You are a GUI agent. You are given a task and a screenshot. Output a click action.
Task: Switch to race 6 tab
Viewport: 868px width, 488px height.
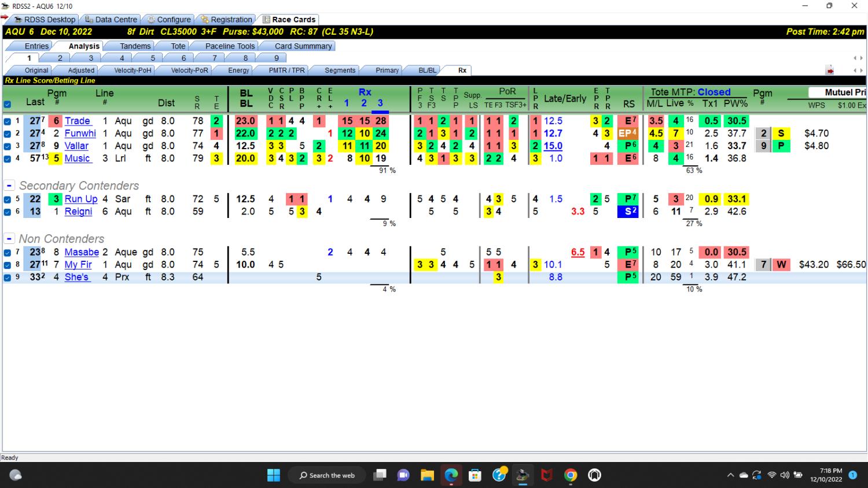tap(183, 58)
